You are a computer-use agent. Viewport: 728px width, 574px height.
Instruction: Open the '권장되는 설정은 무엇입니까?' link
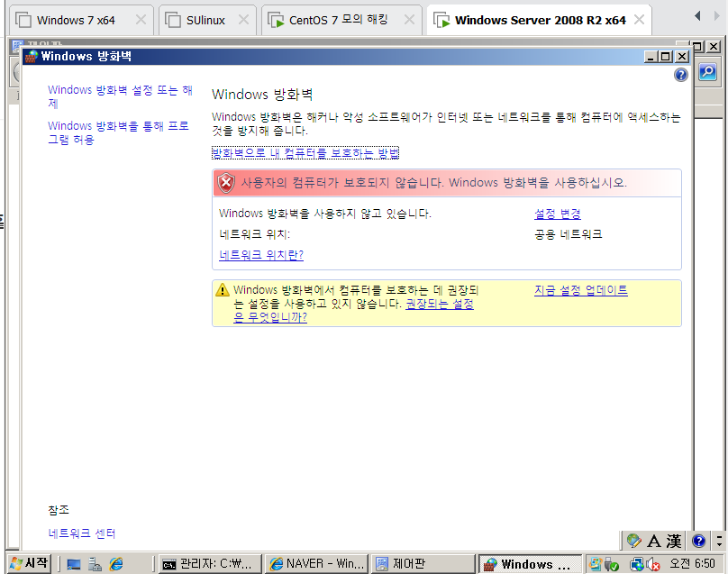point(440,304)
